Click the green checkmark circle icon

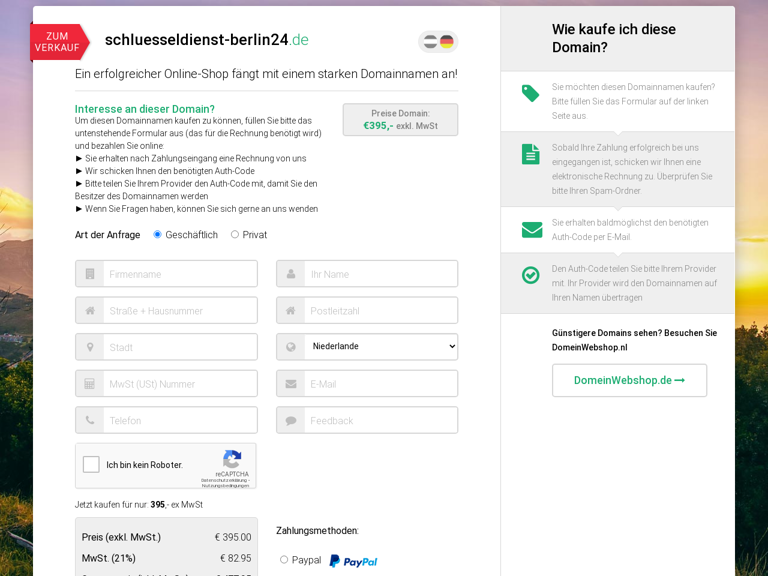[530, 275]
